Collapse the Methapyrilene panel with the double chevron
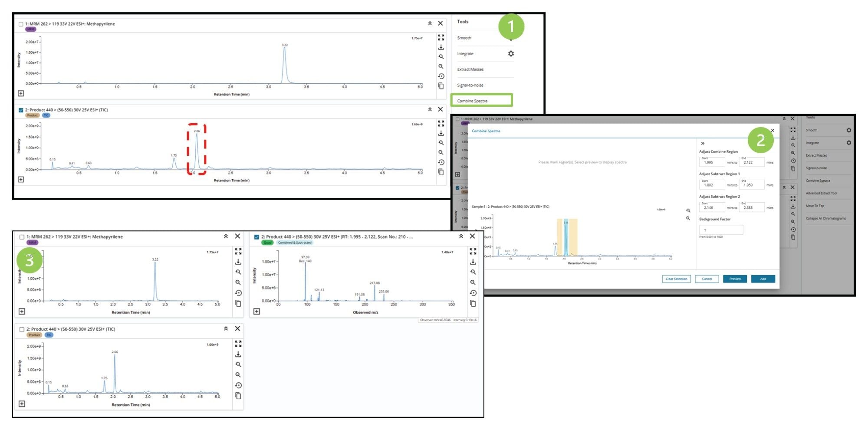Screen dimensions: 868x430 [430, 23]
